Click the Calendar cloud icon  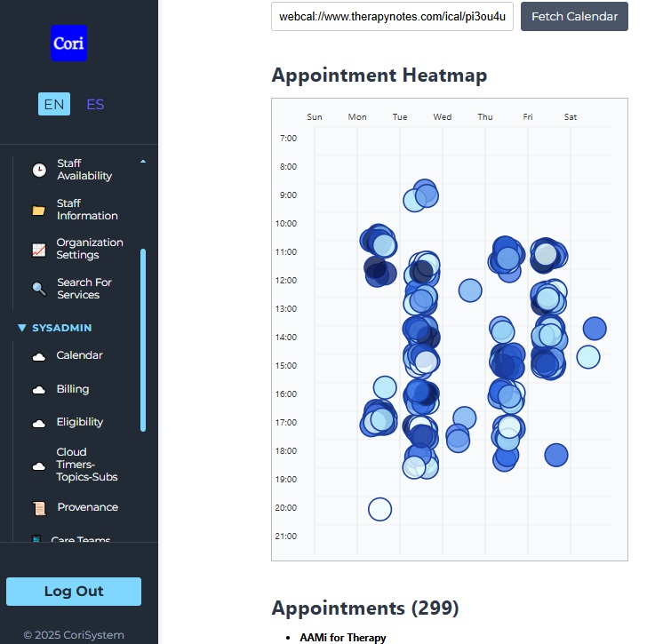pos(39,356)
